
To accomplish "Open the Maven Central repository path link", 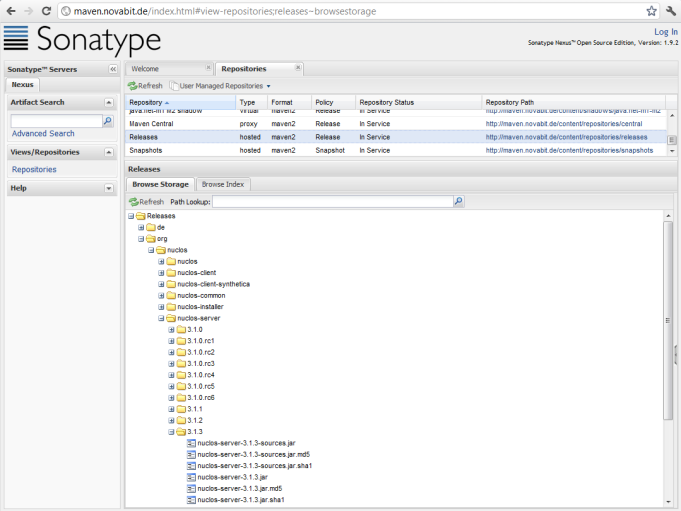I will coord(564,124).
